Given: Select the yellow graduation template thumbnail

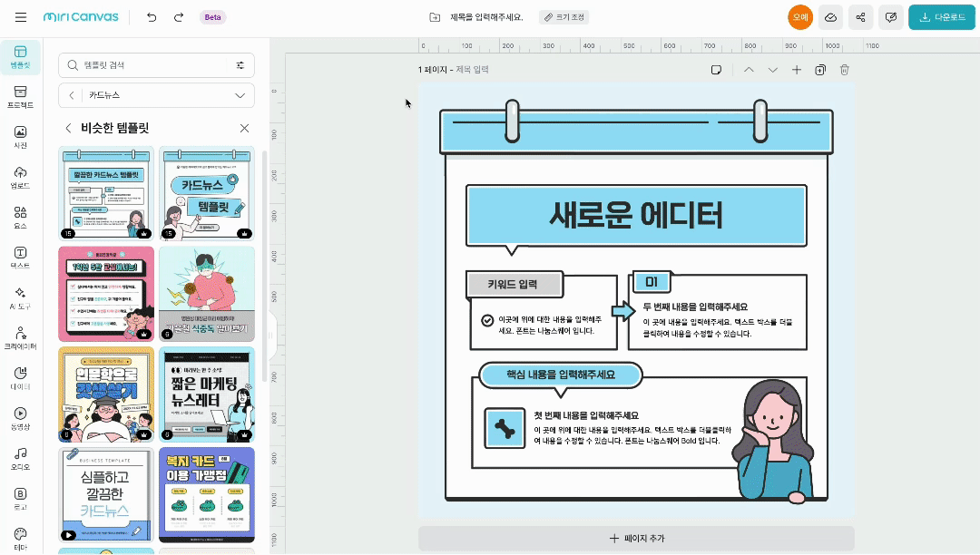Looking at the screenshot, I should 106,394.
